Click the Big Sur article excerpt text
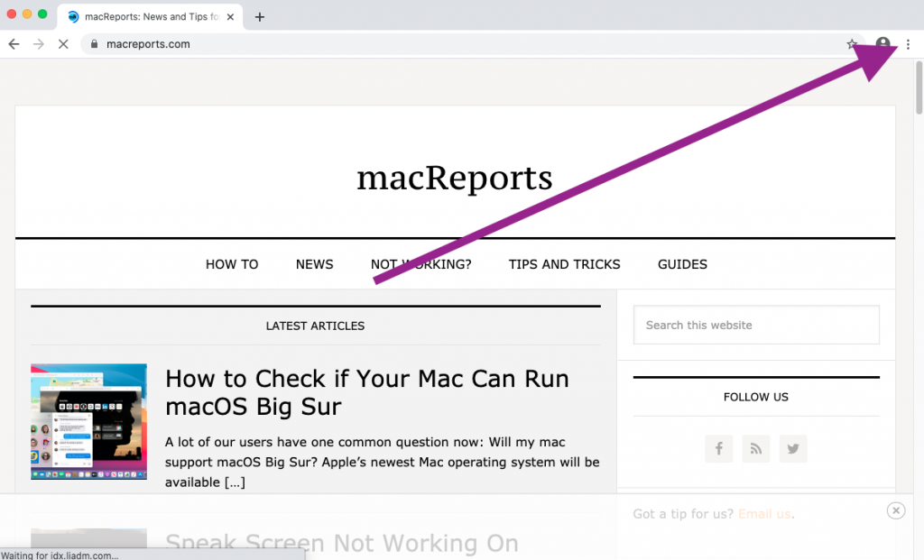This screenshot has width=924, height=560. pos(383,463)
